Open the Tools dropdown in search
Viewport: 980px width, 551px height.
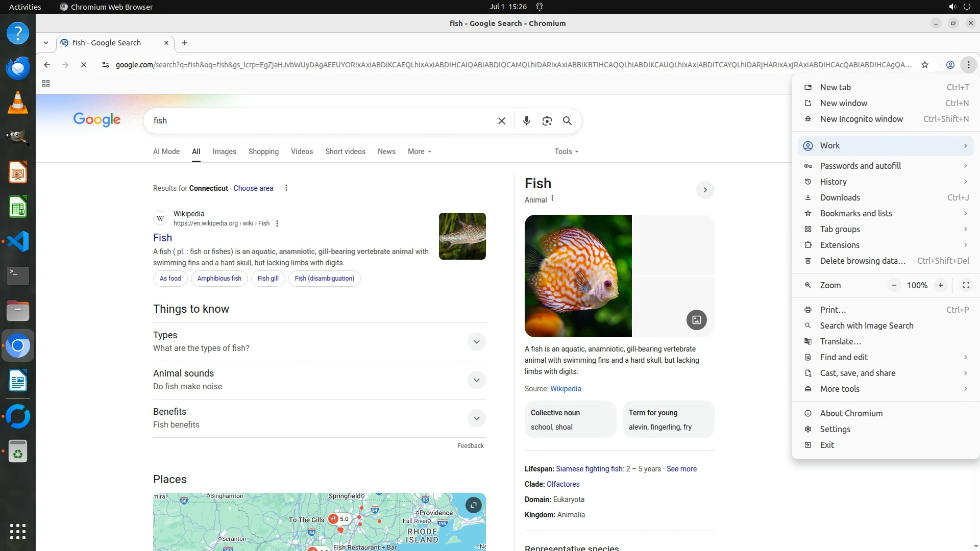click(x=566, y=152)
